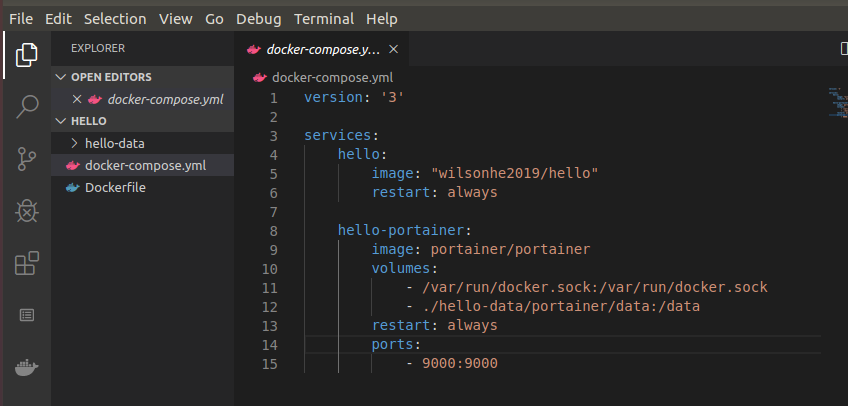Open the Help menu
This screenshot has width=848, height=406.
click(x=382, y=19)
